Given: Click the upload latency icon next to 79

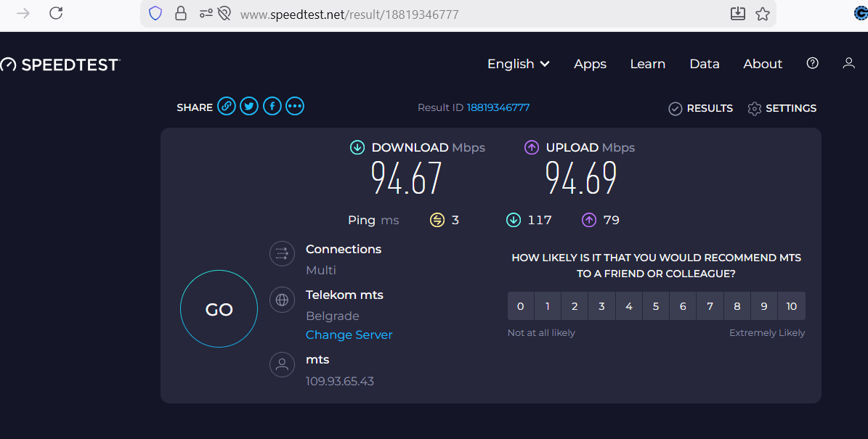Looking at the screenshot, I should pos(588,221).
